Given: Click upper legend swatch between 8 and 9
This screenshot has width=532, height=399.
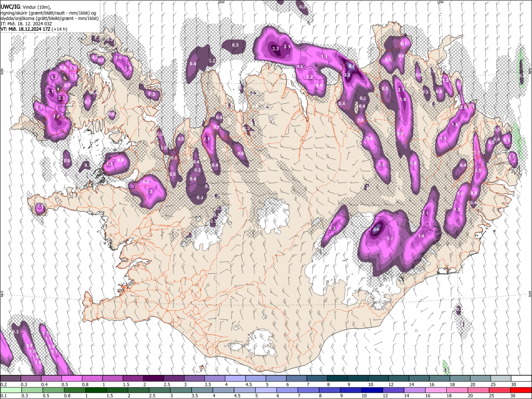Looking at the screenshot, I should tap(337, 379).
